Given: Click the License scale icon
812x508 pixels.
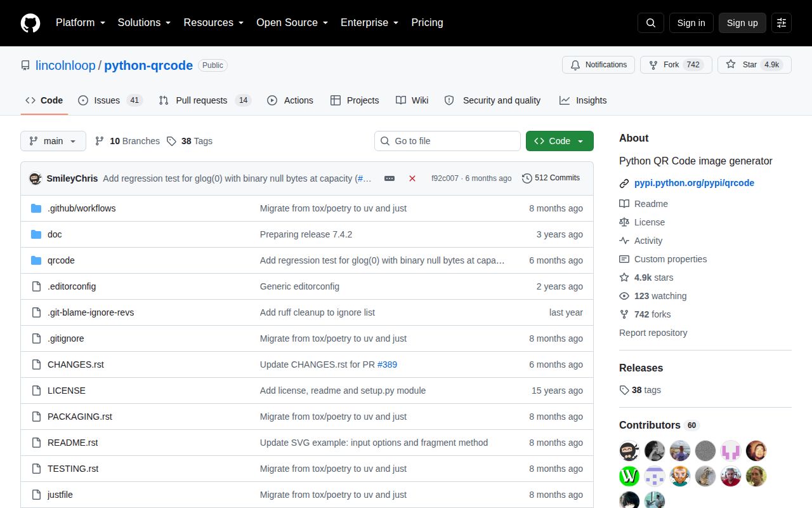Looking at the screenshot, I should 624,222.
